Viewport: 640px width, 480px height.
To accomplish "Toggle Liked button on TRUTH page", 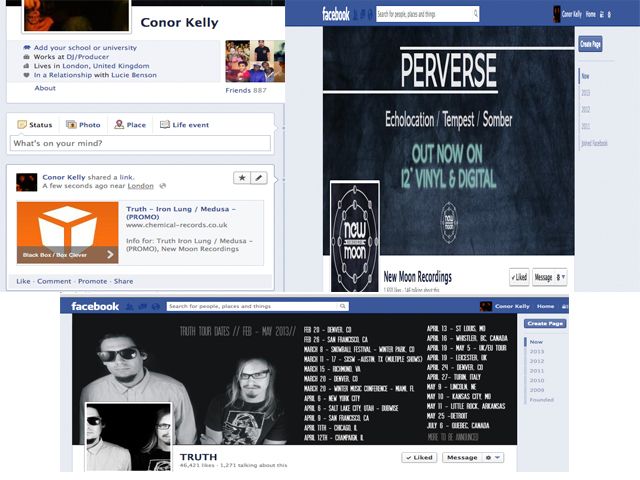I will [419, 458].
